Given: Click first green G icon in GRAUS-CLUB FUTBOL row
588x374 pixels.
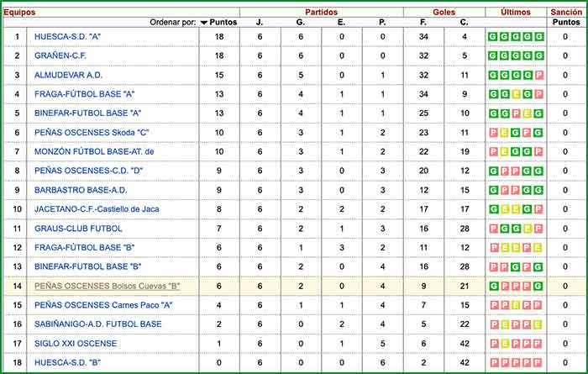Looking at the screenshot, I should [x=504, y=229].
